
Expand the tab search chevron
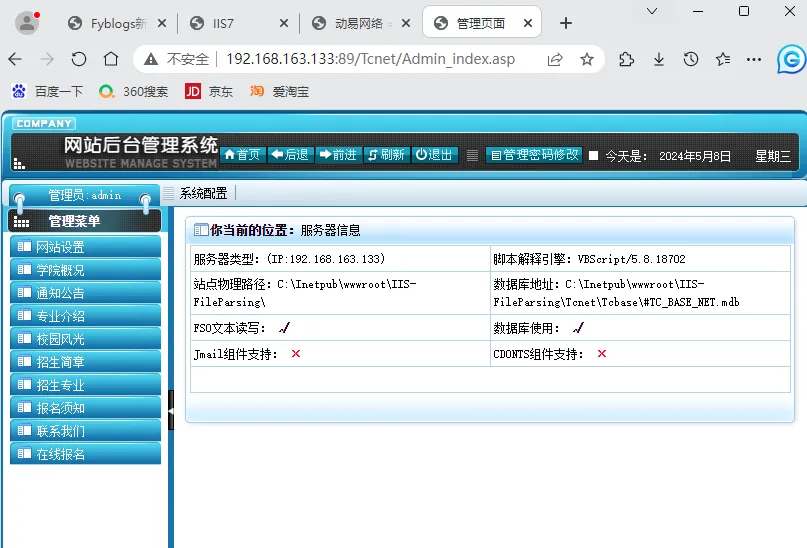pyautogui.click(x=652, y=11)
